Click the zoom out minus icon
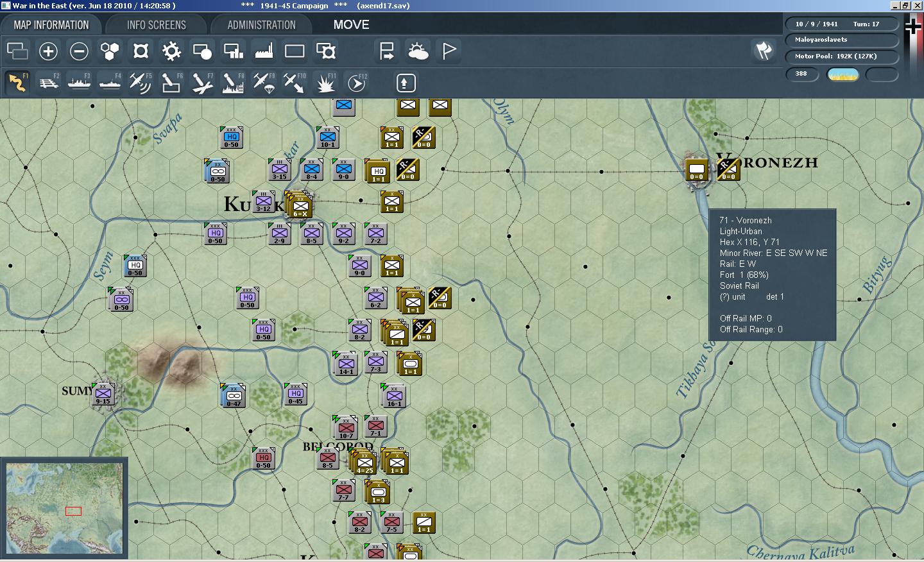Viewport: 924px width, 562px height. click(79, 51)
